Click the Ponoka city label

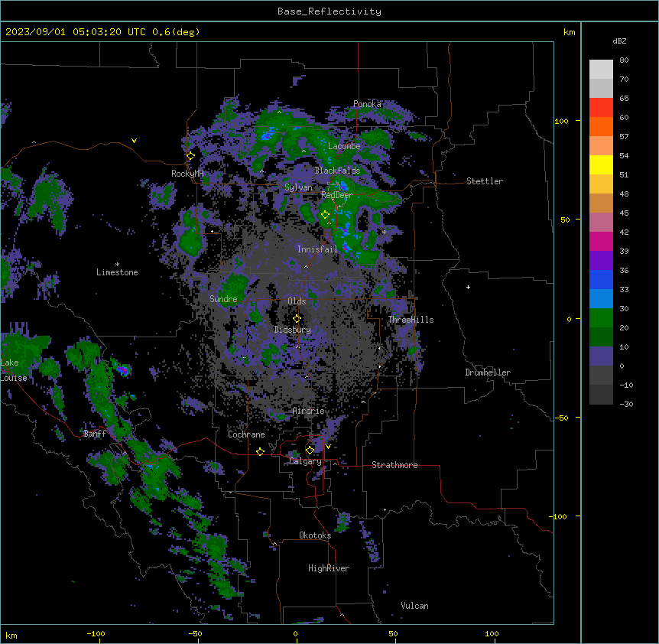tap(367, 104)
